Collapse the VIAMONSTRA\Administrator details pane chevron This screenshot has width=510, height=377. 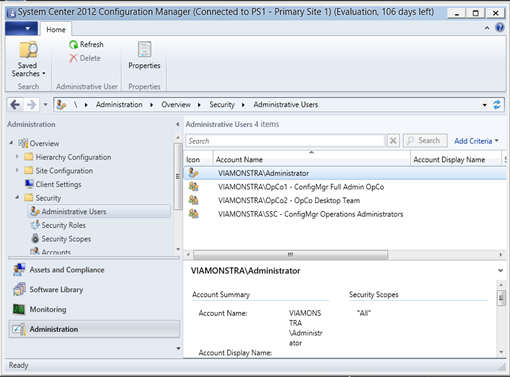pyautogui.click(x=500, y=270)
